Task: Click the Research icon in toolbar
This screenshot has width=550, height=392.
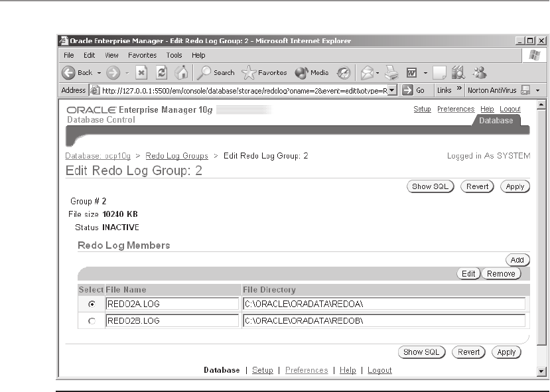Action: 458,73
